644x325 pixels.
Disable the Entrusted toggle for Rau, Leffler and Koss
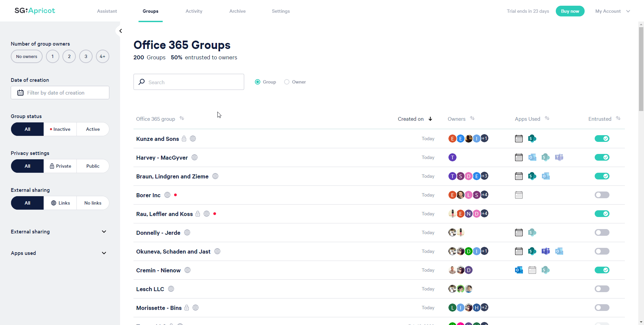(602, 214)
